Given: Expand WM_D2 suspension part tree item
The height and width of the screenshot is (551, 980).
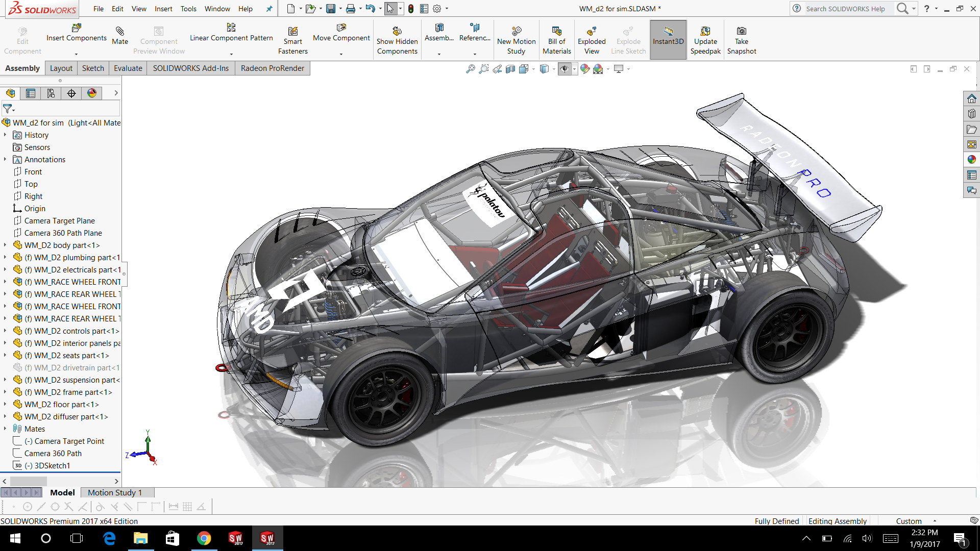Looking at the screenshot, I should pyautogui.click(x=6, y=380).
